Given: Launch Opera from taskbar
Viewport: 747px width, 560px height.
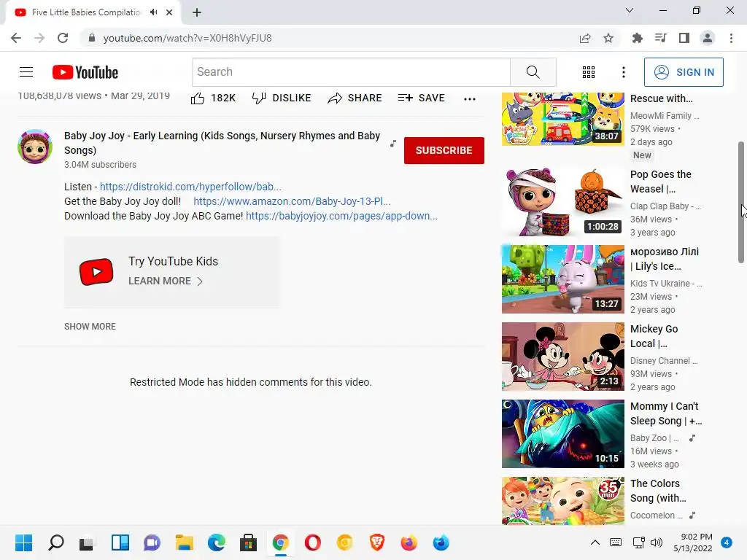Looking at the screenshot, I should click(x=312, y=542).
